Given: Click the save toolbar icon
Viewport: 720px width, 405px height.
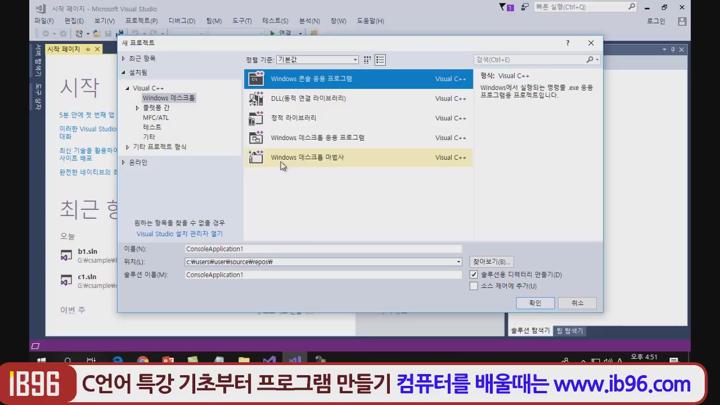Looking at the screenshot, I should coord(108,34).
